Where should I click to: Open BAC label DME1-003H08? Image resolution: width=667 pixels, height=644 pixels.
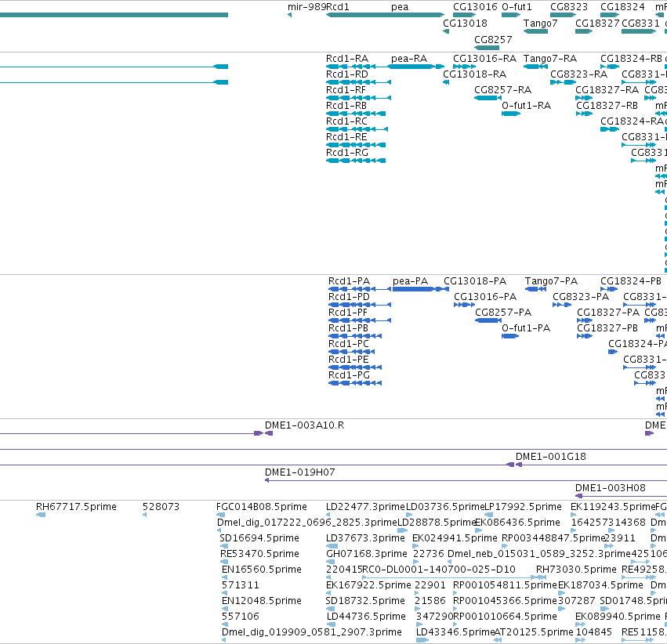(x=610, y=488)
